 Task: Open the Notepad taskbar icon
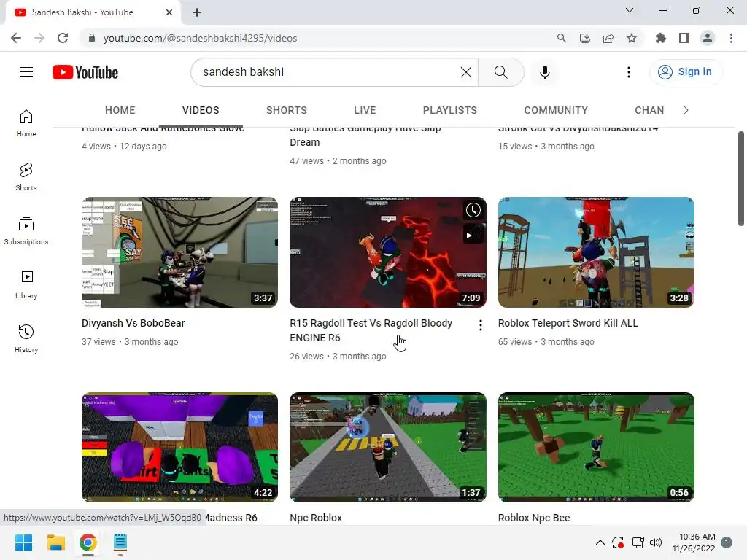click(120, 542)
